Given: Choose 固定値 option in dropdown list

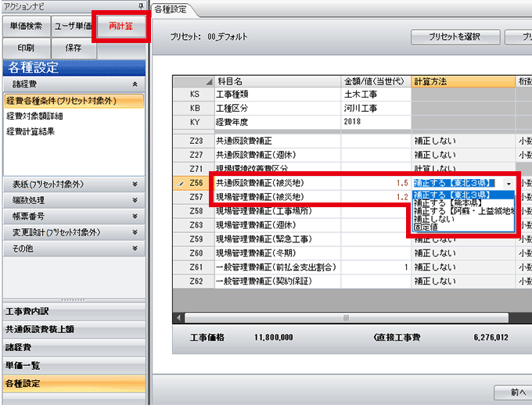Looking at the screenshot, I should (427, 228).
